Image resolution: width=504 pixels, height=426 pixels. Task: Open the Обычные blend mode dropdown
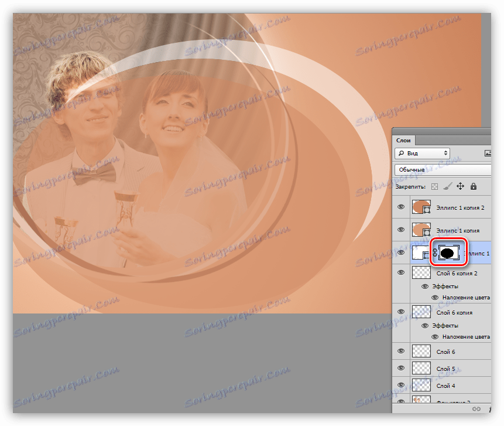(443, 169)
